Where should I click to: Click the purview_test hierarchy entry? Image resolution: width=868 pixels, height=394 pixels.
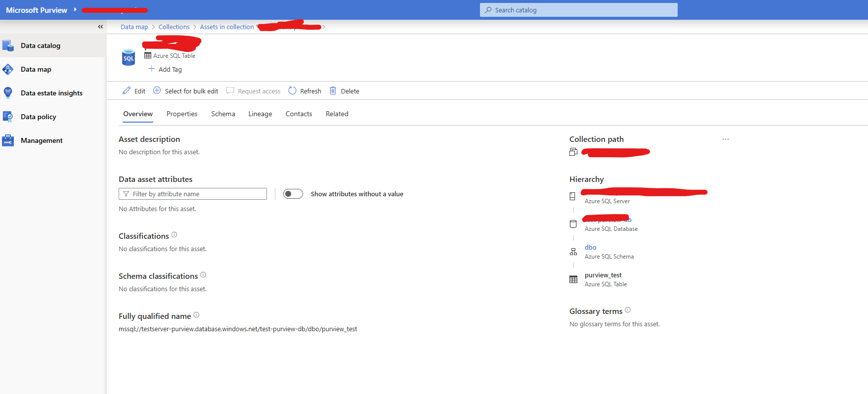pos(603,275)
